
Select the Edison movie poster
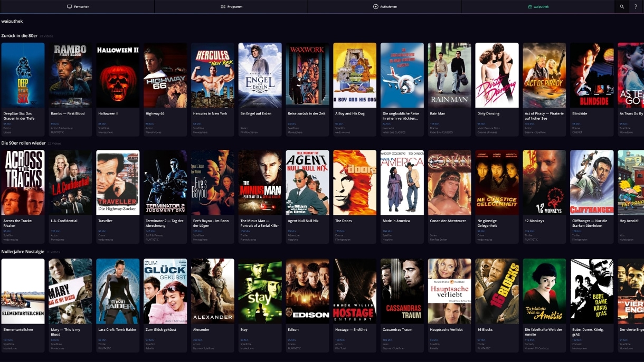[x=307, y=291]
